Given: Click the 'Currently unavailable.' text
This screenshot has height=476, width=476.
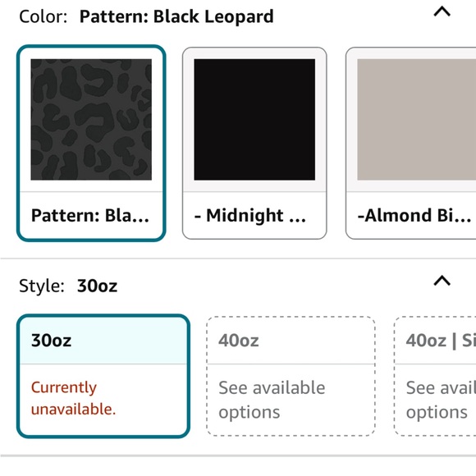Looking at the screenshot, I should (74, 398).
